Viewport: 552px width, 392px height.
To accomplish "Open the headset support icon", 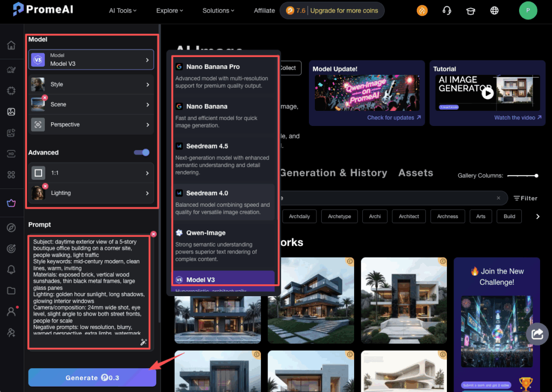I will tap(447, 11).
